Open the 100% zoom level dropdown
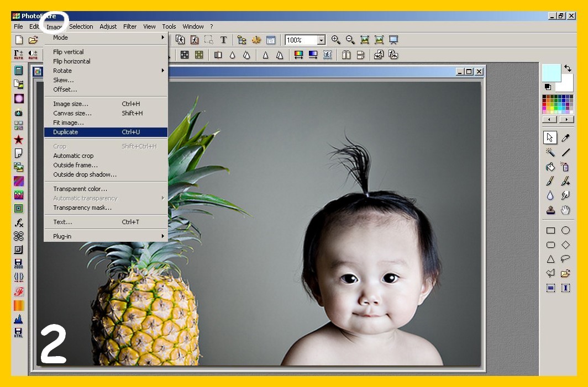 (x=321, y=40)
